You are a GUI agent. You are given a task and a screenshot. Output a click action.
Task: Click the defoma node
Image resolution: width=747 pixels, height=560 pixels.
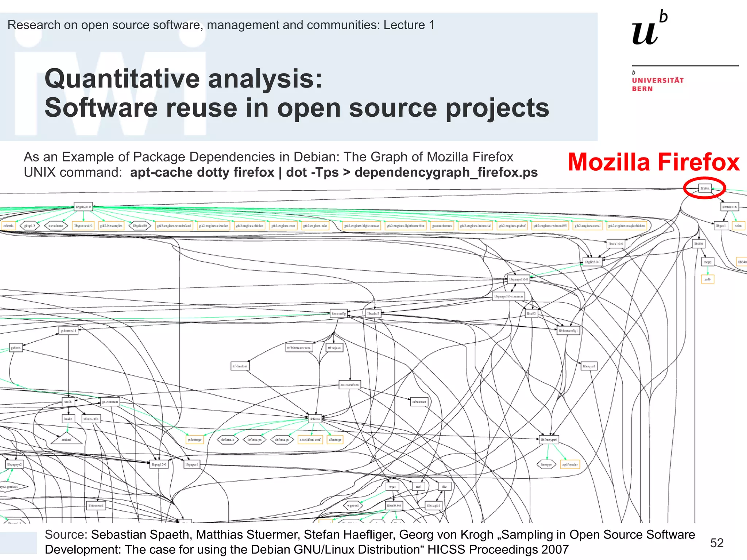coord(315,419)
